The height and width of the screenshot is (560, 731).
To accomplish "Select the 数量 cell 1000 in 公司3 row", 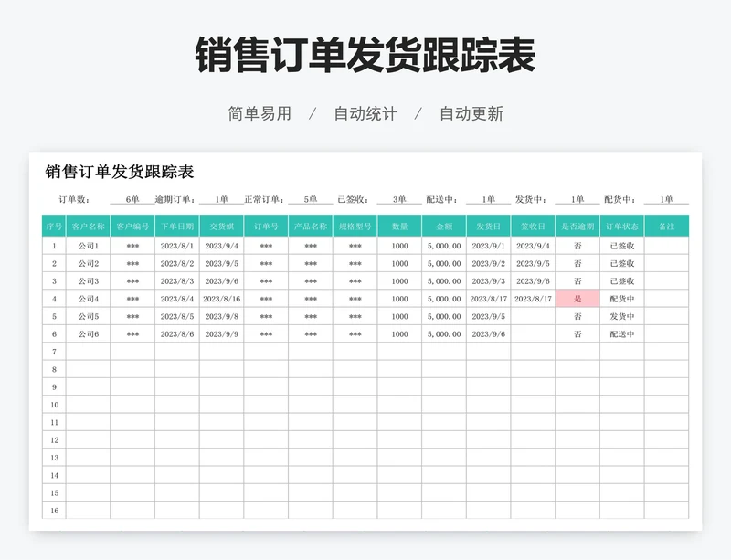I will (x=399, y=281).
